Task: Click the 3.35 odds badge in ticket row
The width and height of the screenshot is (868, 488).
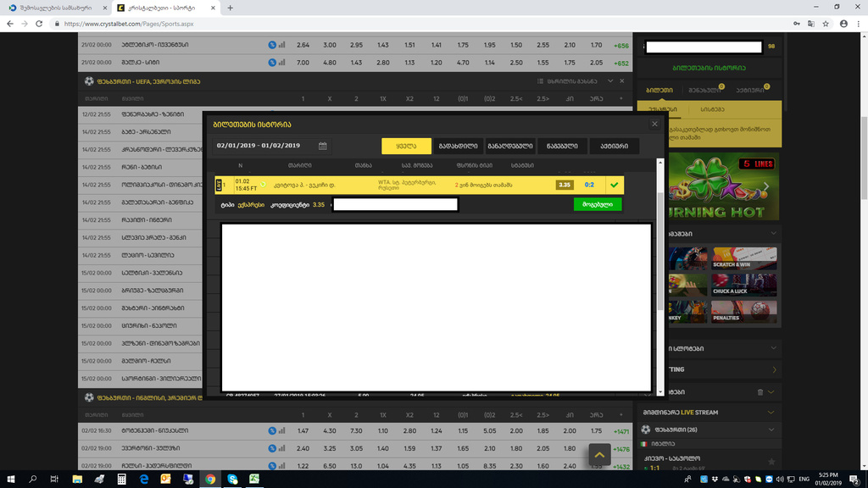Action: pyautogui.click(x=564, y=185)
